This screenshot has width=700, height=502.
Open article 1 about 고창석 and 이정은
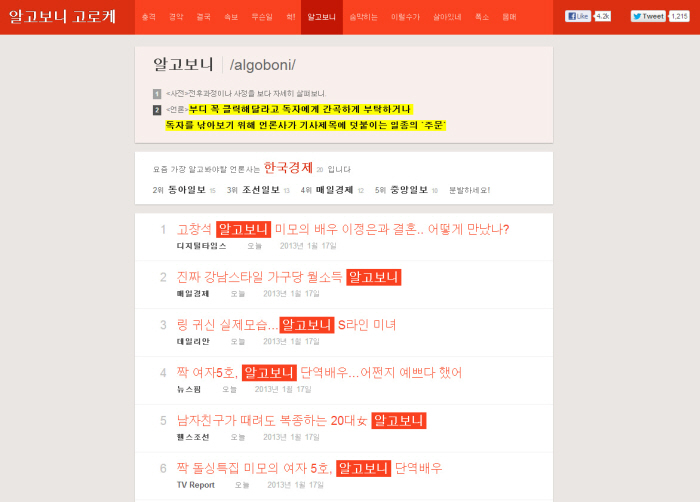[x=343, y=229]
